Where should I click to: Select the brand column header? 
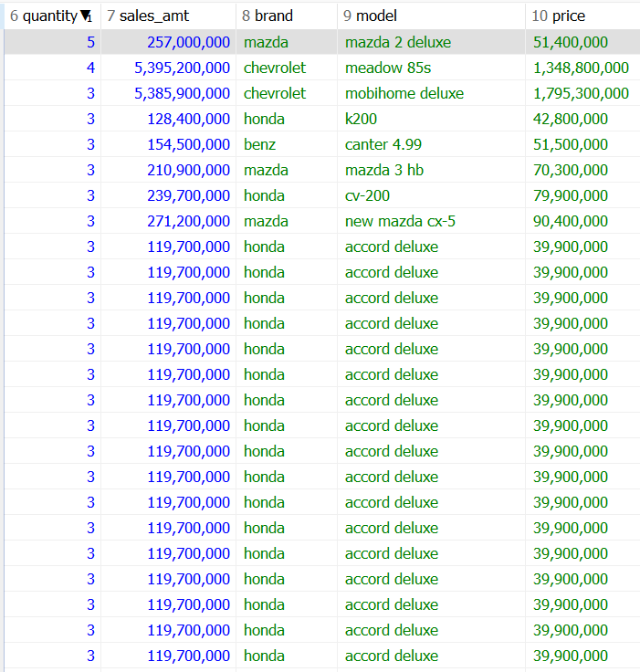click(287, 16)
